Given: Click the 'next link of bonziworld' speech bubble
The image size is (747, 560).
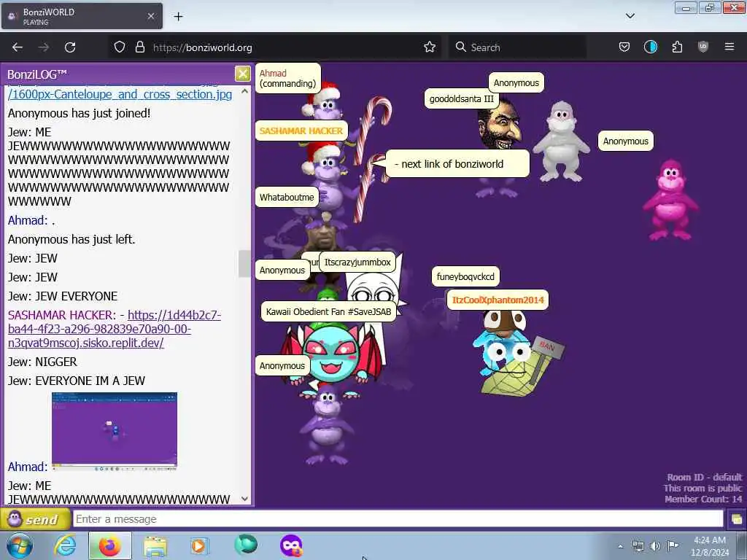Looking at the screenshot, I should pyautogui.click(x=457, y=164).
